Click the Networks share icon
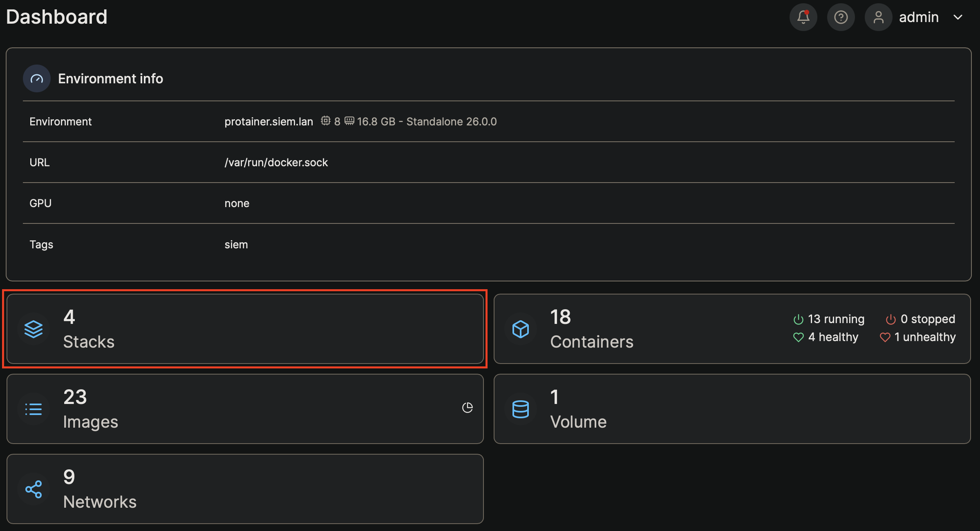This screenshot has height=531, width=980. click(x=34, y=489)
